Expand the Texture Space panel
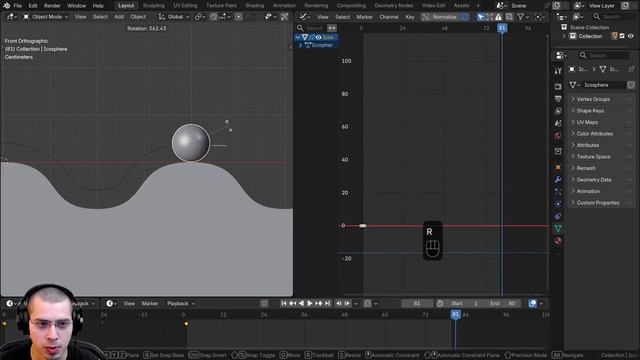The image size is (640, 360). click(593, 157)
